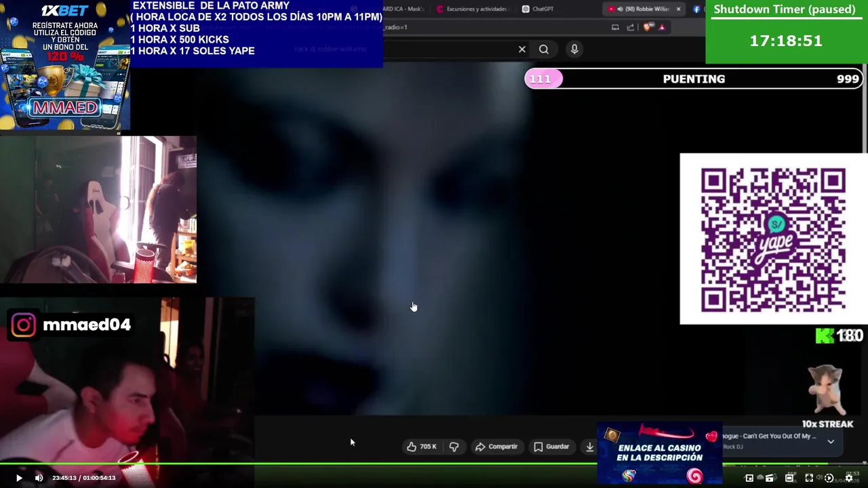This screenshot has width=868, height=488.
Task: Like the YouTube video with 705 K
Action: coord(421,447)
